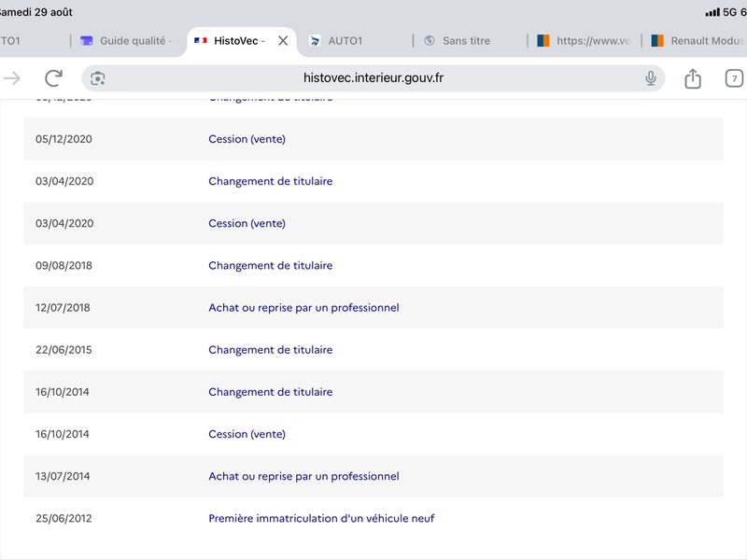Tap the microphone dictation icon
The width and height of the screenshot is (747, 560).
(650, 78)
